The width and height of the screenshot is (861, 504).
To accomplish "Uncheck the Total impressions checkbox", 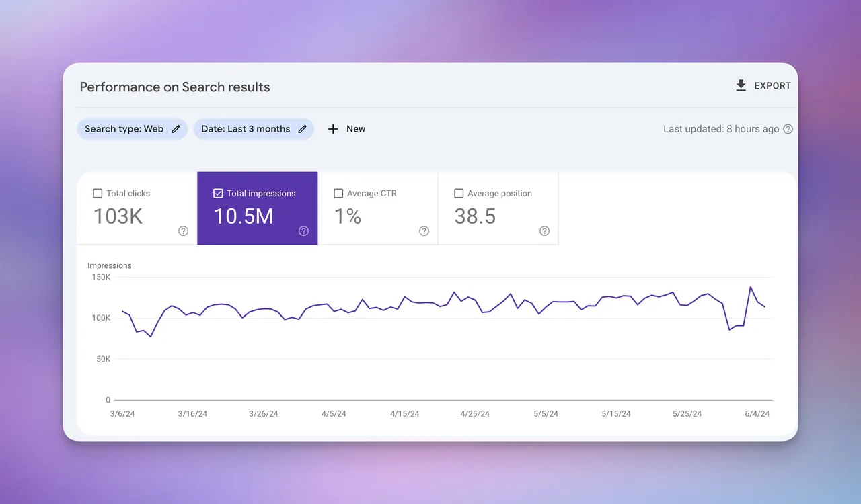I will click(218, 193).
